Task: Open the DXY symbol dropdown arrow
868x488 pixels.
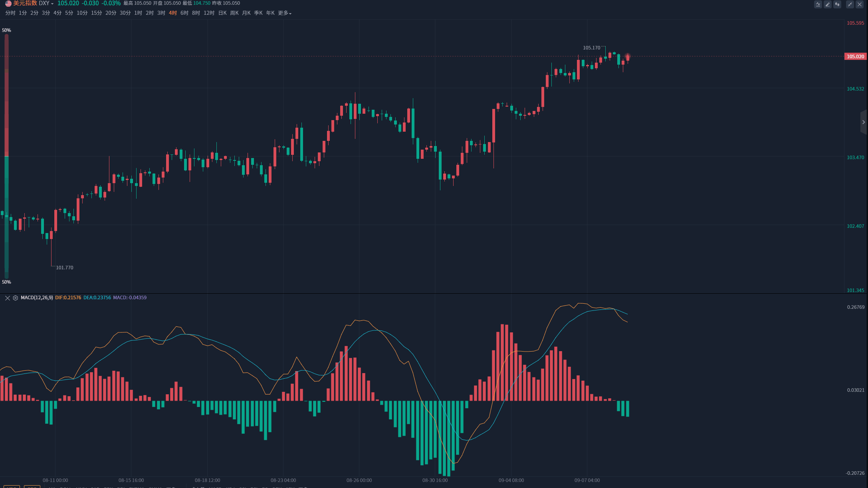Action: pos(52,4)
